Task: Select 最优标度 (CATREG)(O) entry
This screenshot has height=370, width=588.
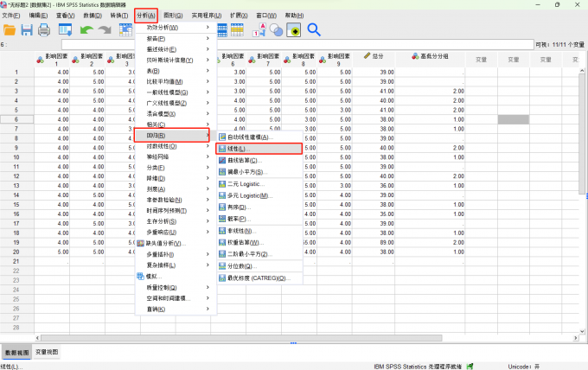Action: point(259,278)
